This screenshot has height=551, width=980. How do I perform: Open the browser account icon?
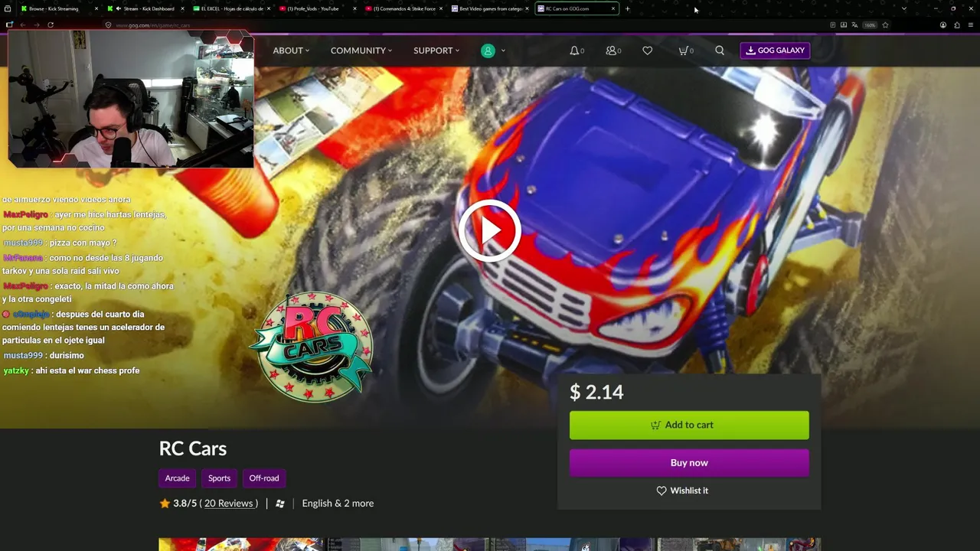click(x=943, y=25)
